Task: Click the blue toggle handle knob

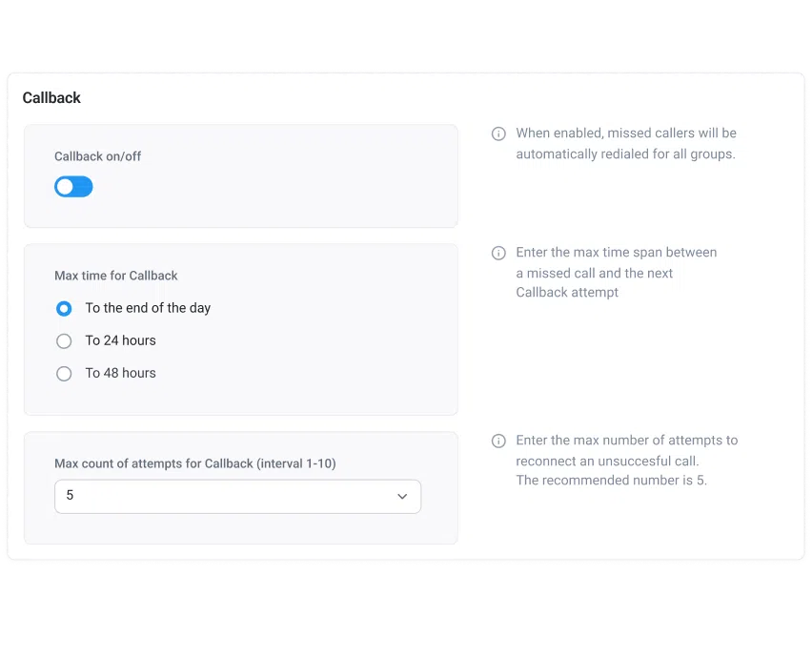Action: click(66, 186)
